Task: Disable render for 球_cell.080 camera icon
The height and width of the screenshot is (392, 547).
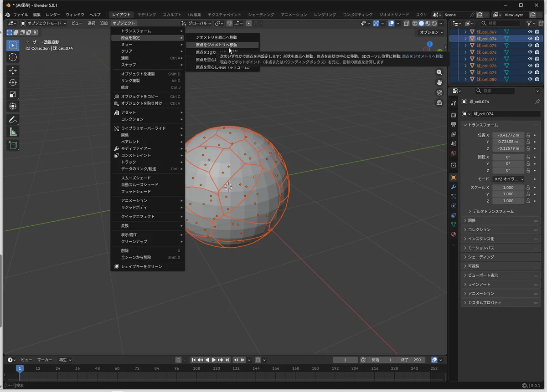Action: tap(537, 79)
